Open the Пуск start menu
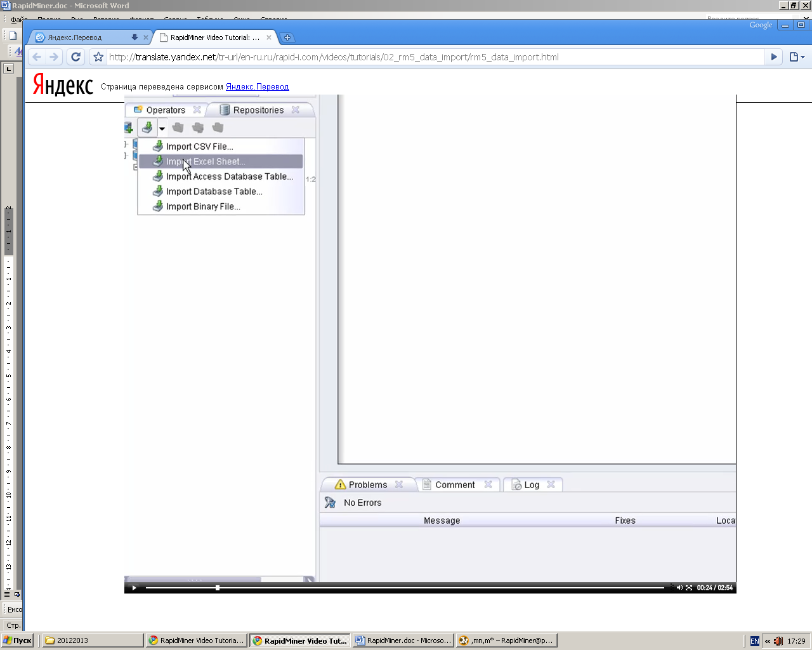This screenshot has width=812, height=650. click(17, 640)
